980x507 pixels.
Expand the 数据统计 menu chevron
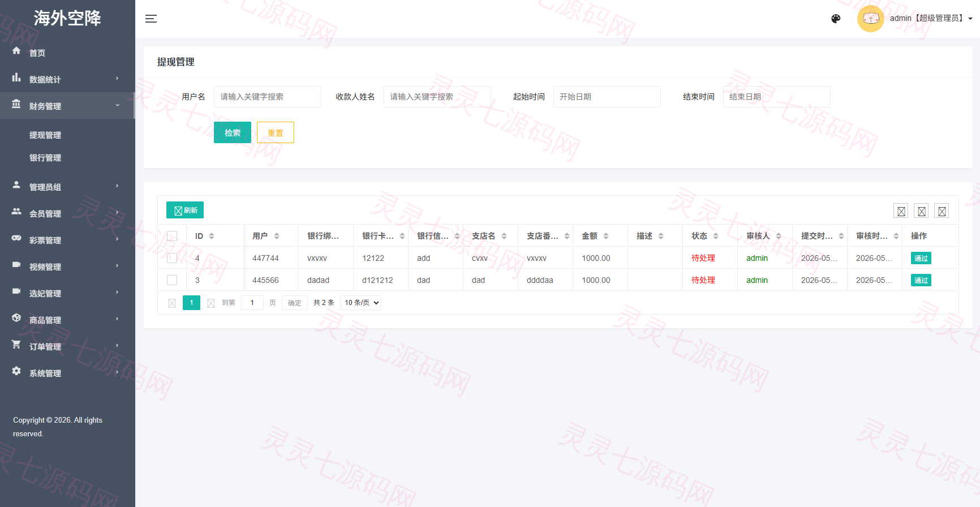pyautogui.click(x=118, y=79)
